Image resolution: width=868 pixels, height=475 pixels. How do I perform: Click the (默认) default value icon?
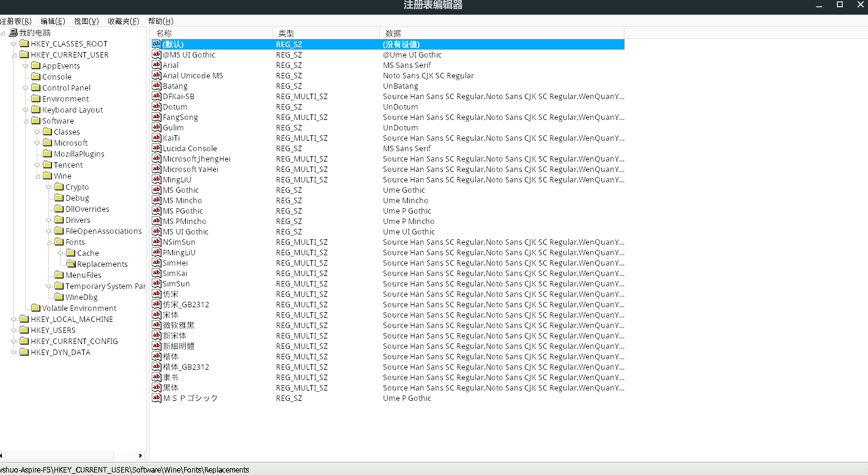157,44
